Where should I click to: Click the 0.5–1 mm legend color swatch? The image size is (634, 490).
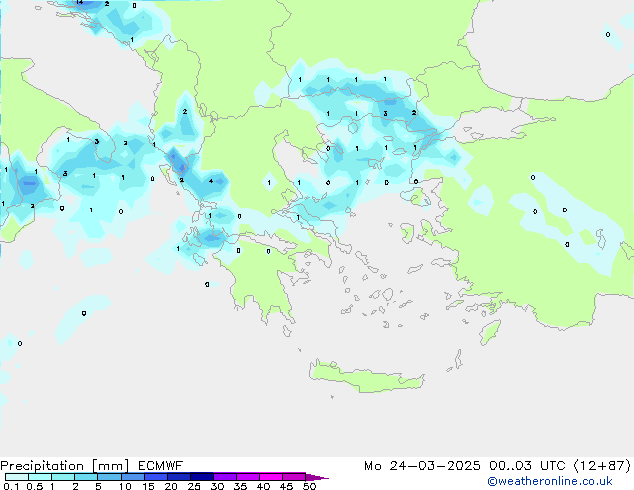(40, 477)
